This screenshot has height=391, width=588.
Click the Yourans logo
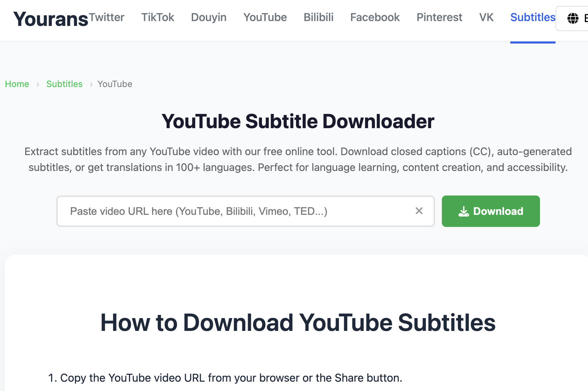pyautogui.click(x=51, y=19)
